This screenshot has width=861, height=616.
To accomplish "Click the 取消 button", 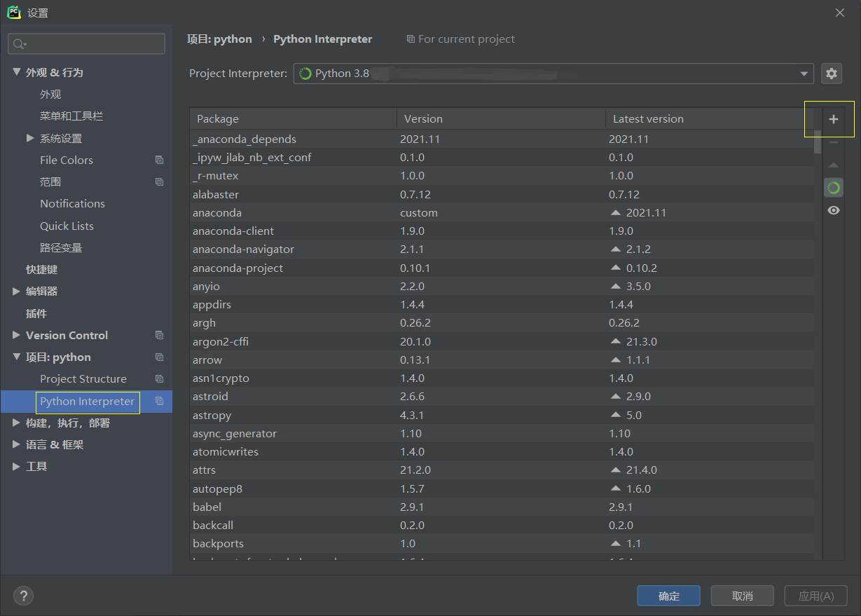I will click(x=743, y=596).
